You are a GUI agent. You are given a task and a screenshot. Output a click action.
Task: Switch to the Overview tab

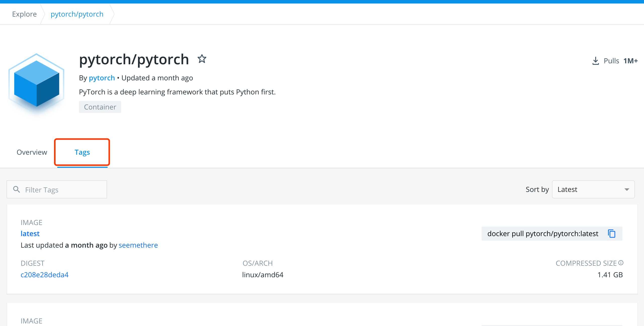tap(32, 152)
